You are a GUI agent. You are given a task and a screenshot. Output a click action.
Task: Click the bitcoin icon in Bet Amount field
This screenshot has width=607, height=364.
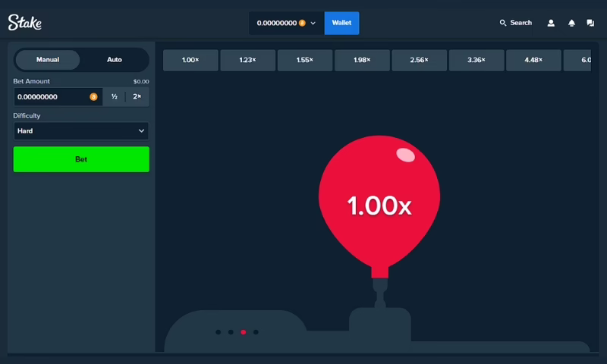[x=94, y=97]
